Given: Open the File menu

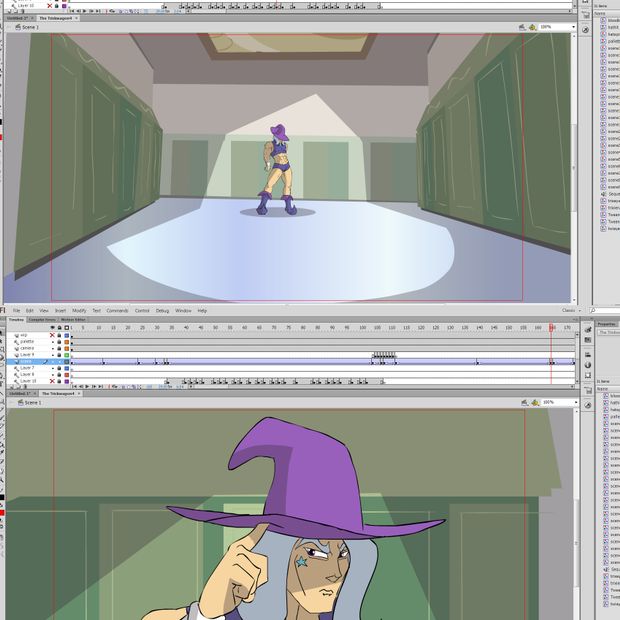Looking at the screenshot, I should tap(16, 311).
